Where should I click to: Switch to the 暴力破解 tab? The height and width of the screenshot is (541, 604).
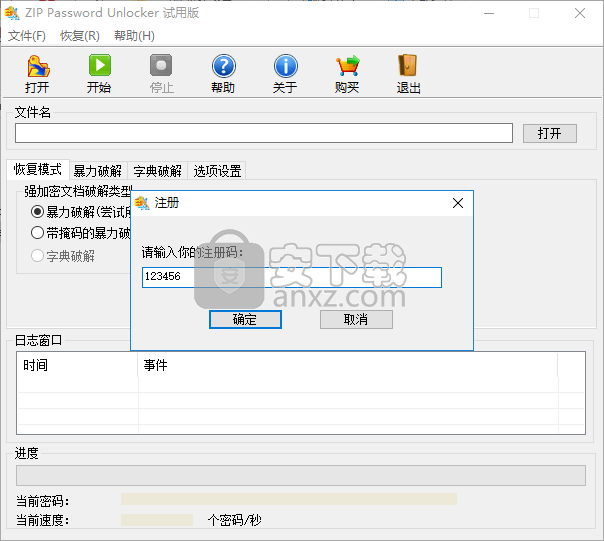tap(98, 171)
